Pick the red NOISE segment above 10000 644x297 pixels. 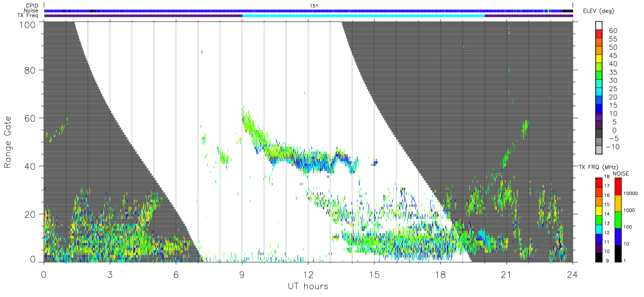coord(618,187)
